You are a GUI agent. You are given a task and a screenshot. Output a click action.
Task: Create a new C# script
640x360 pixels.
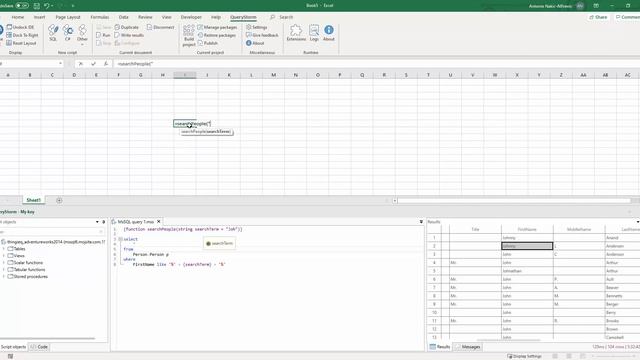(x=68, y=33)
